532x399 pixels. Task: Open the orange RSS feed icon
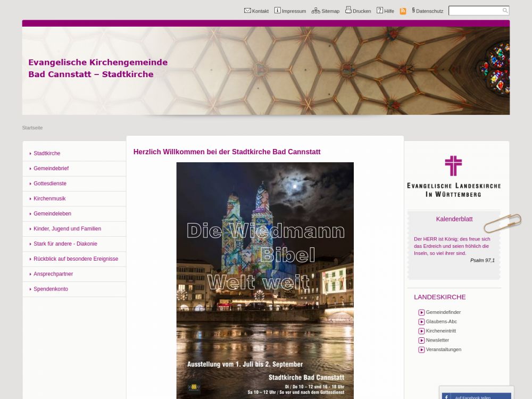pyautogui.click(x=403, y=11)
